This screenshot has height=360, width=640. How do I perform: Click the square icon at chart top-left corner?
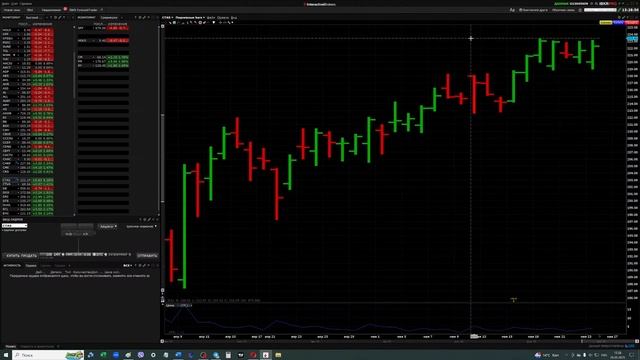coord(163,27)
